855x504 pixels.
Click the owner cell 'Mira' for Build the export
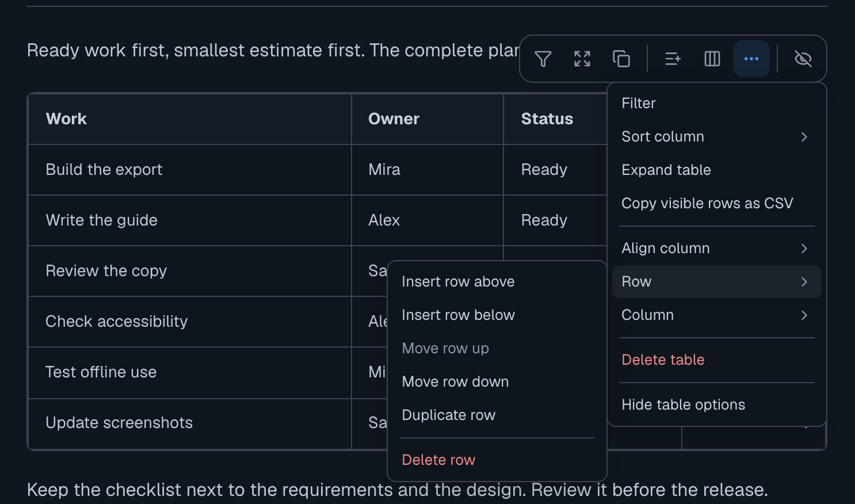click(428, 170)
